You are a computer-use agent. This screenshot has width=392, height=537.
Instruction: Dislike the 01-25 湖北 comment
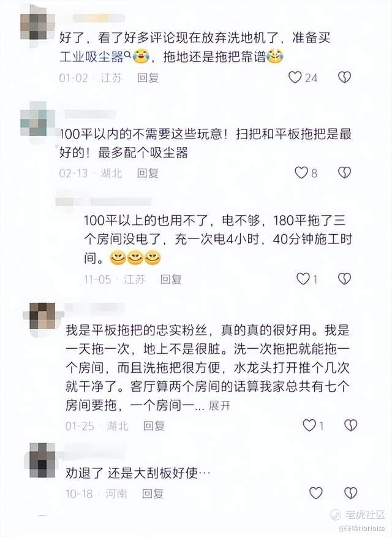point(350,425)
